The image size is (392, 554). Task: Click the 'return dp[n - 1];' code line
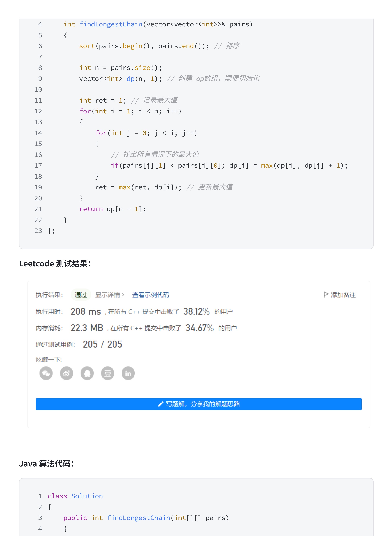[x=113, y=209]
